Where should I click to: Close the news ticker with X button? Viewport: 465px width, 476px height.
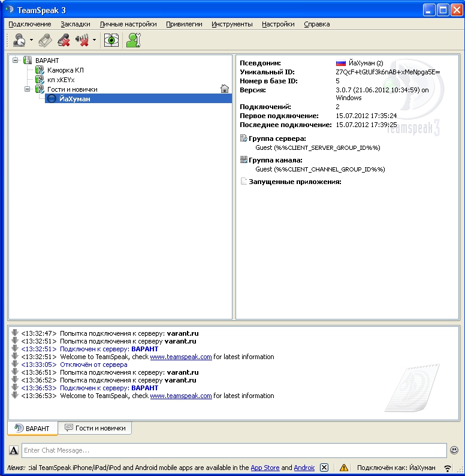point(324,468)
